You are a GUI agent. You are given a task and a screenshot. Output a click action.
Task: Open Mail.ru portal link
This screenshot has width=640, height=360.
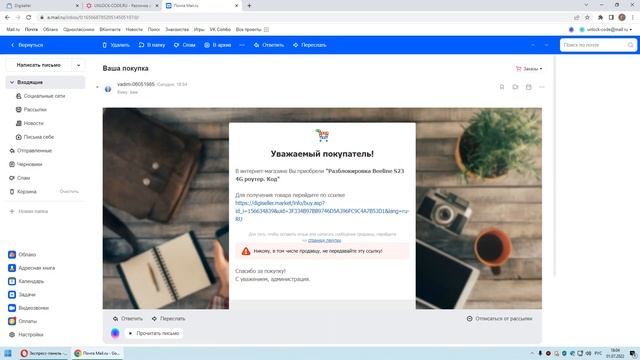pyautogui.click(x=13, y=29)
